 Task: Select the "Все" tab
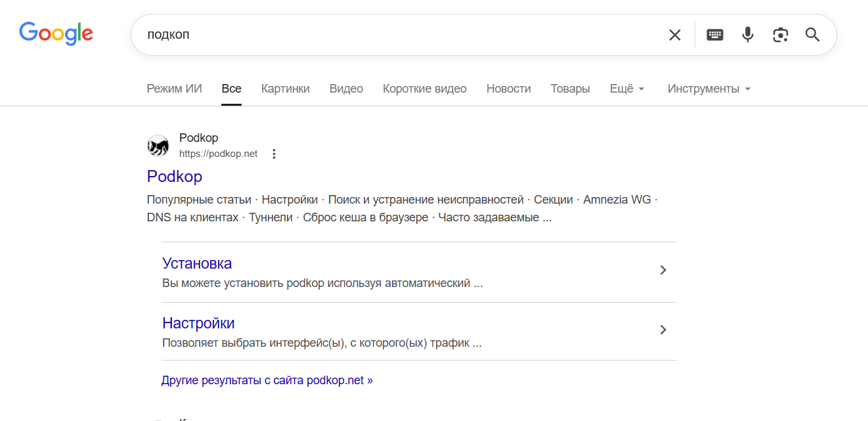pos(231,89)
